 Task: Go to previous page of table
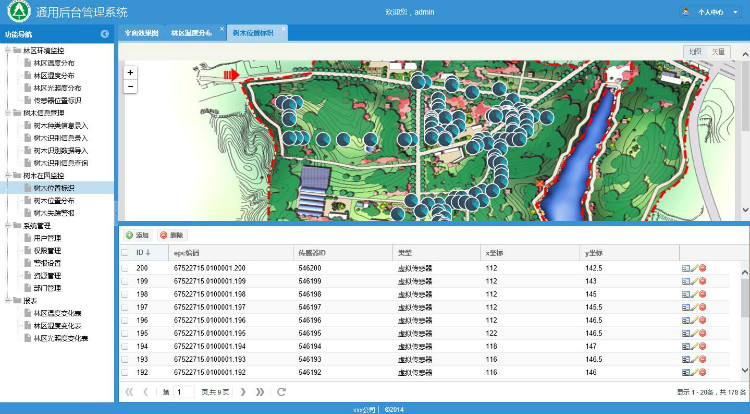pyautogui.click(x=146, y=392)
